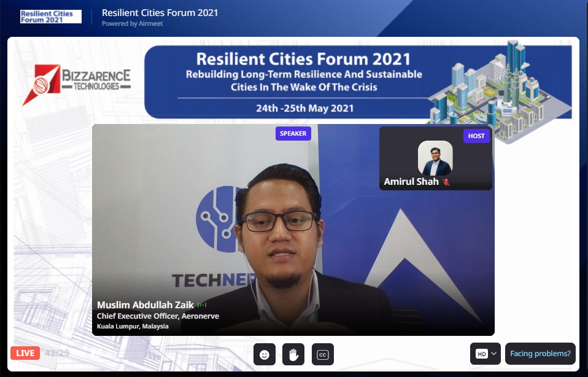Raise hand using the hand icon
Viewport: 588px width, 377px height.
[x=293, y=354]
